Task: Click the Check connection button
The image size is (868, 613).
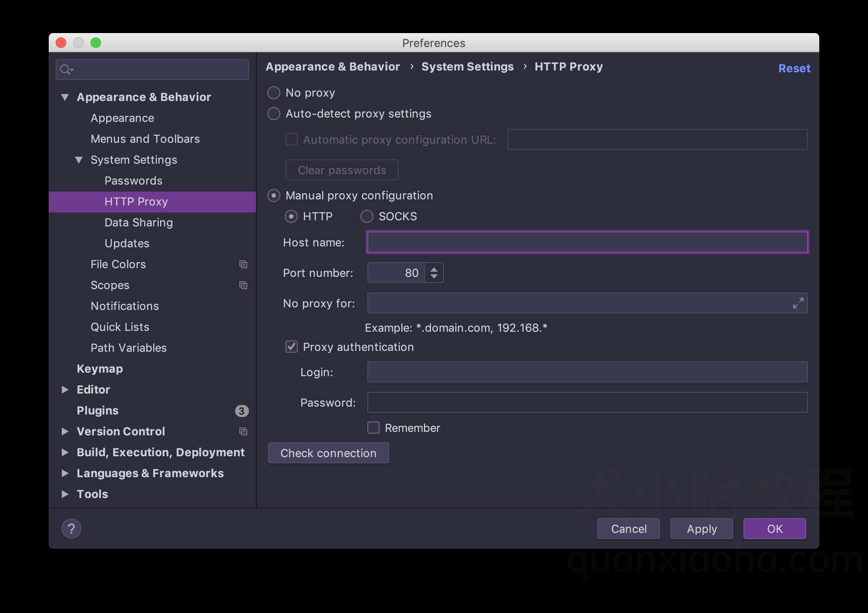Action: [328, 453]
